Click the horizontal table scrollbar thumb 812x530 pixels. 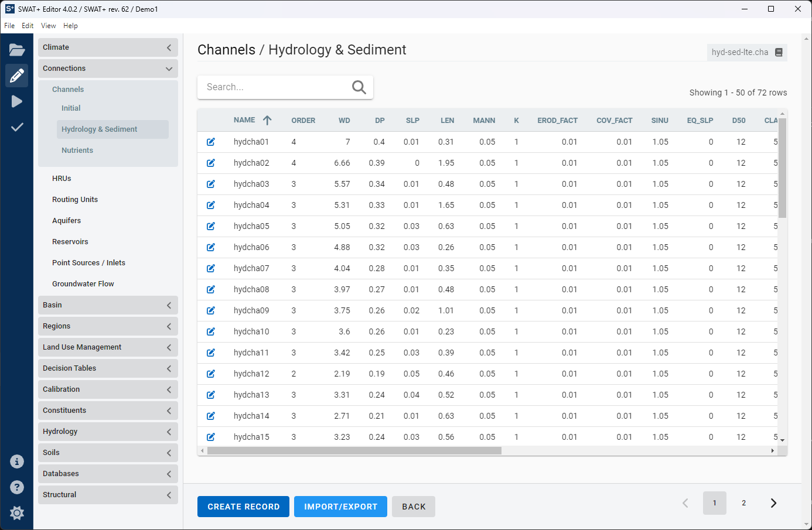[x=354, y=451]
